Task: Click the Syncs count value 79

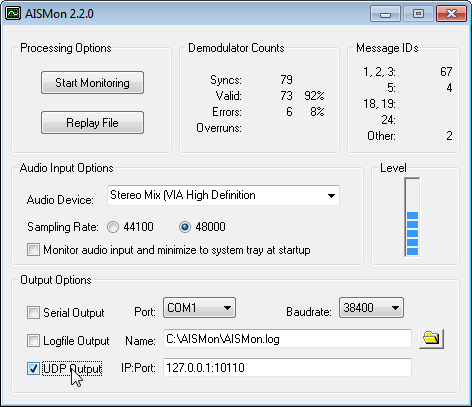Action: tap(286, 80)
